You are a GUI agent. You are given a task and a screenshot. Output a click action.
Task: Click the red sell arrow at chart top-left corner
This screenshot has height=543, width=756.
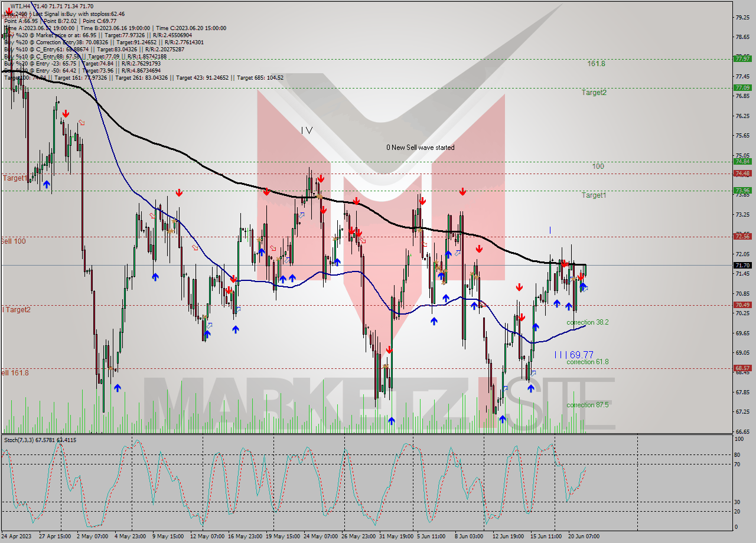(9, 11)
